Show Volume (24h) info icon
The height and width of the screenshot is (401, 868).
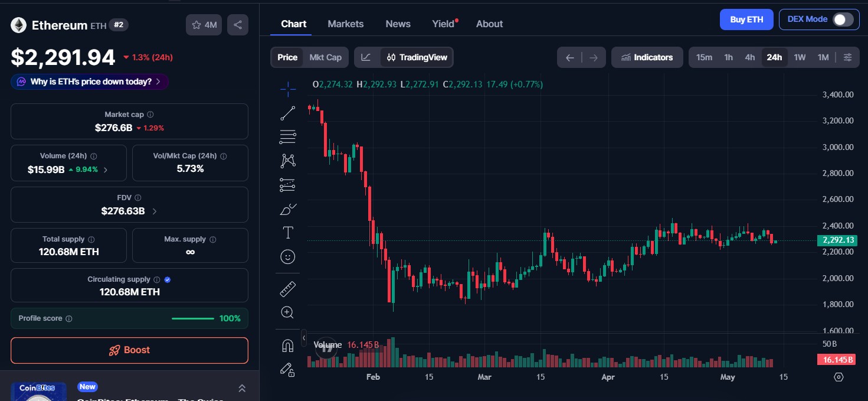(x=94, y=157)
